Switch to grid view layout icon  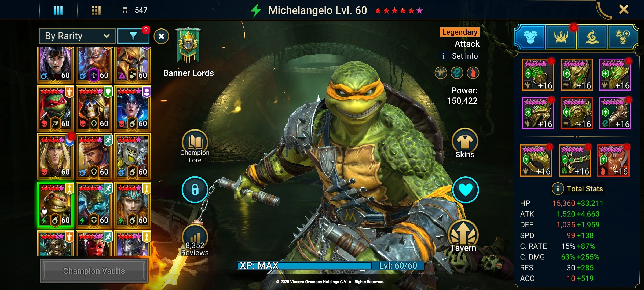pyautogui.click(x=96, y=10)
